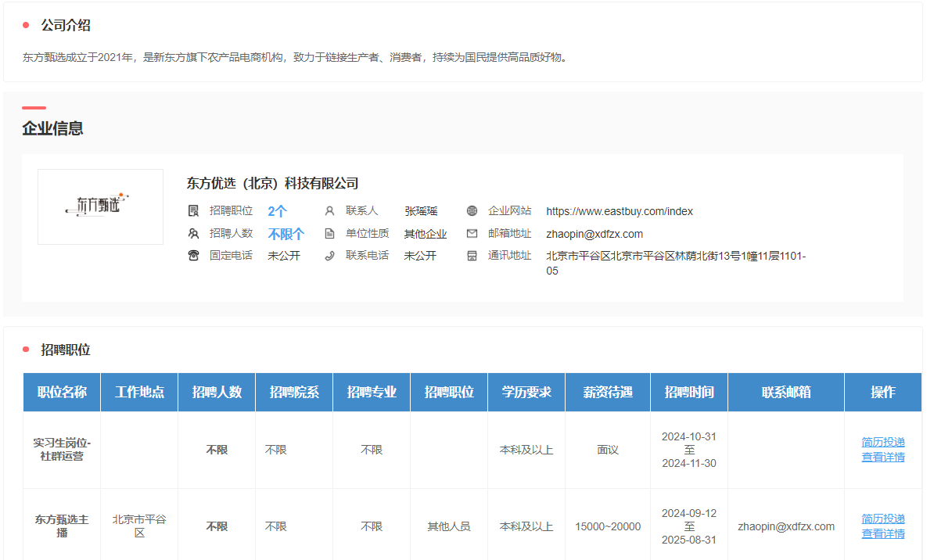Click the 固定电话 telephone icon

click(193, 256)
